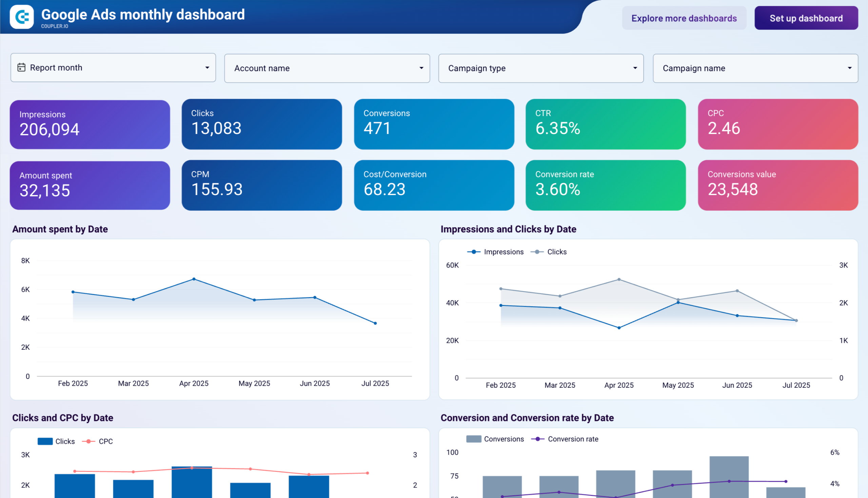Image resolution: width=868 pixels, height=498 pixels.
Task: Click the calendar icon in Report month
Action: (x=21, y=68)
